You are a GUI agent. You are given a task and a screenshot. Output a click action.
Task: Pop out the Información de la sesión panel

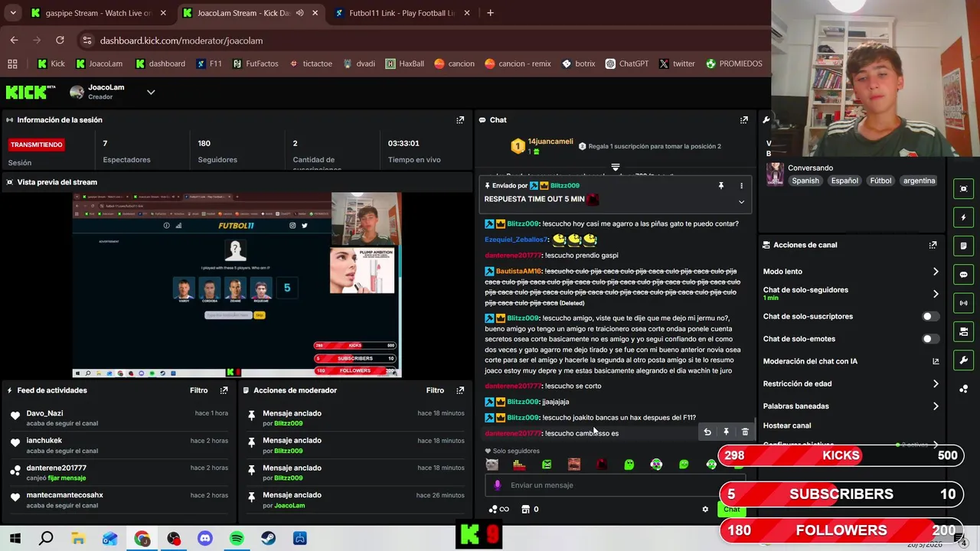tap(460, 120)
